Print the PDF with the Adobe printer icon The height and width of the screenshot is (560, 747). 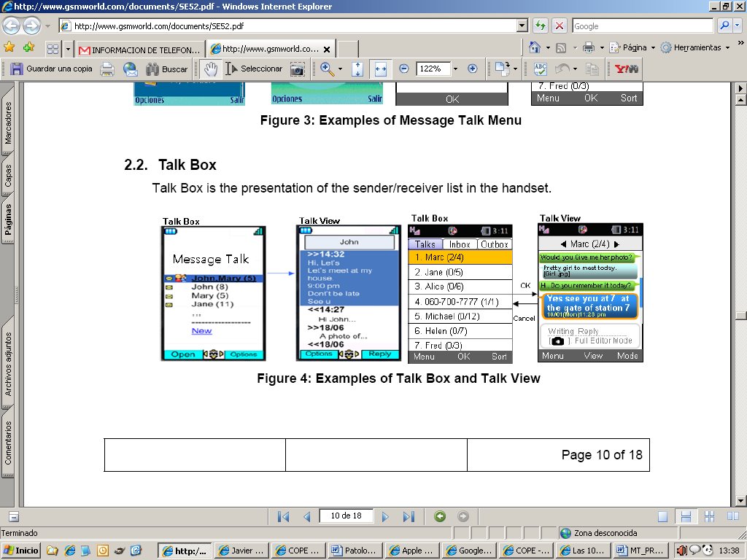[107, 69]
